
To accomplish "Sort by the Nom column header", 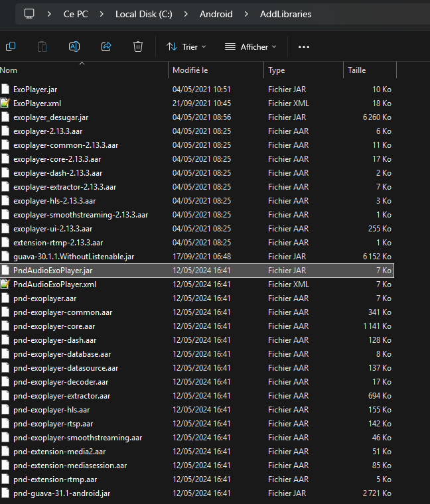I will pos(84,70).
